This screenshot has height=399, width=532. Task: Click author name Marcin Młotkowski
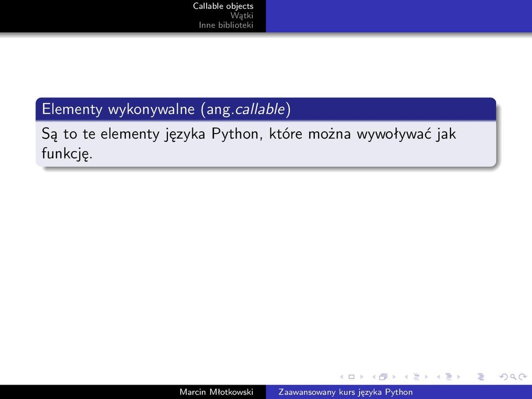[x=216, y=392]
